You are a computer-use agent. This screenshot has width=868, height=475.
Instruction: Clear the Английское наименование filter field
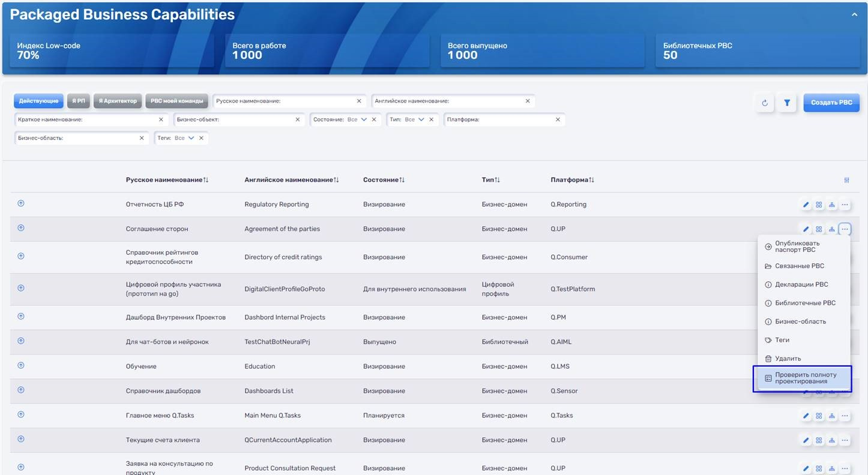pos(528,101)
